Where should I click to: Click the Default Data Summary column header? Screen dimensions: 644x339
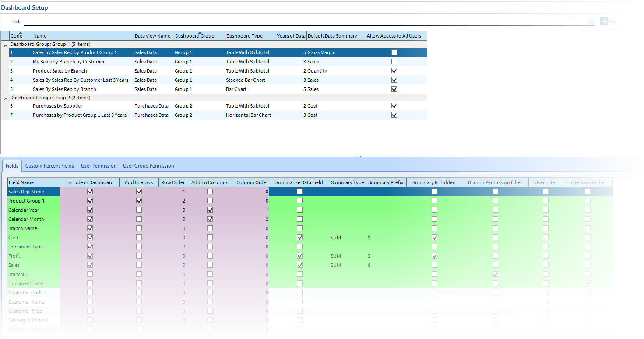click(334, 36)
